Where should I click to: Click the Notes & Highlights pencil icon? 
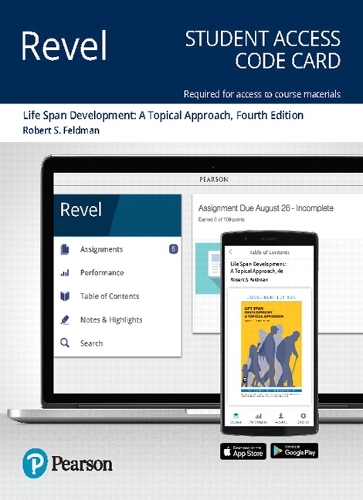(x=65, y=320)
